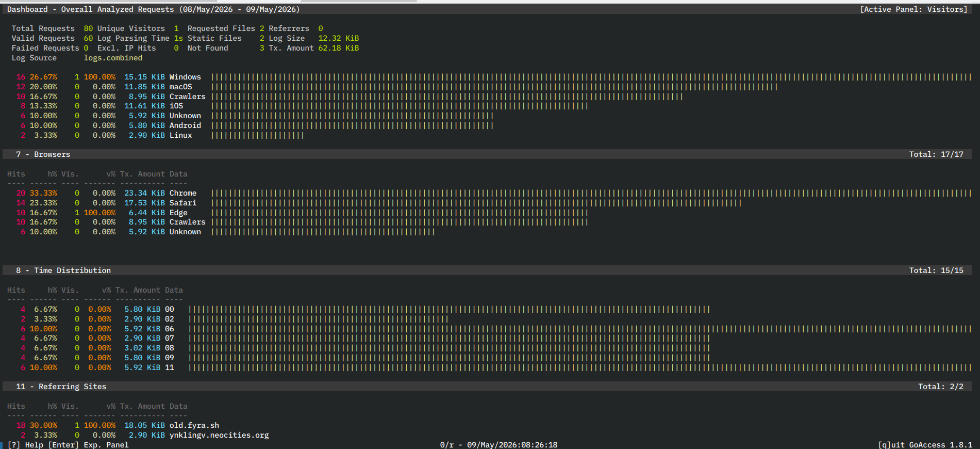This screenshot has width=980, height=449.
Task: Click the '11.85 KiB' value in the macOS row
Action: pos(145,87)
